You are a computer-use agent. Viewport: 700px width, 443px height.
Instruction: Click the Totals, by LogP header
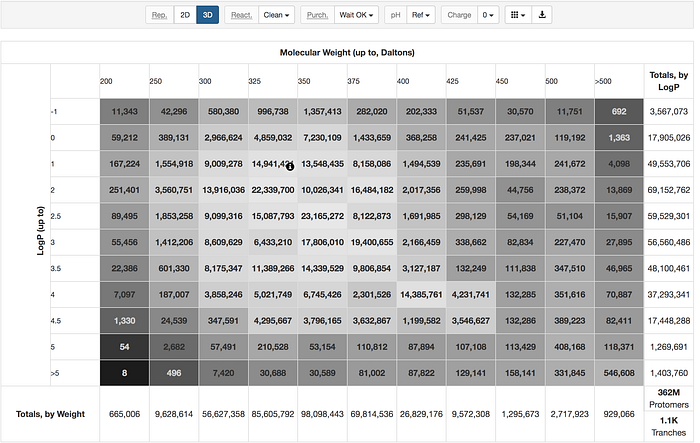point(669,81)
